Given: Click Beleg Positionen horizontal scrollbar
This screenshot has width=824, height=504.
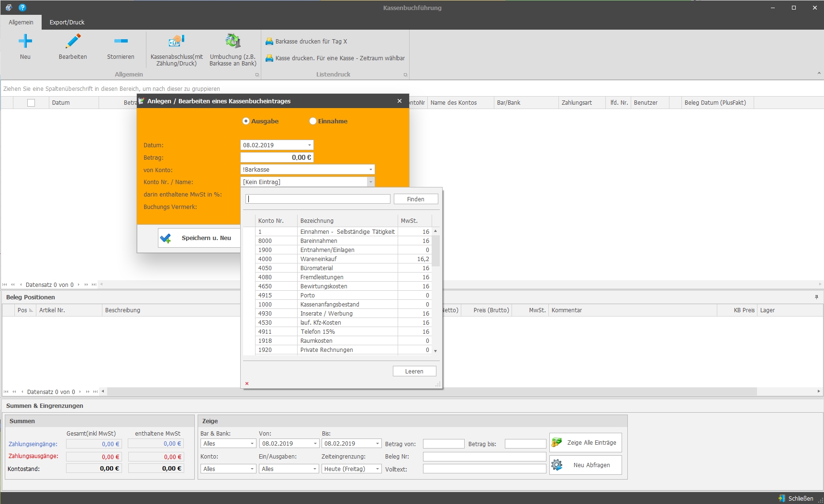Looking at the screenshot, I should click(431, 392).
